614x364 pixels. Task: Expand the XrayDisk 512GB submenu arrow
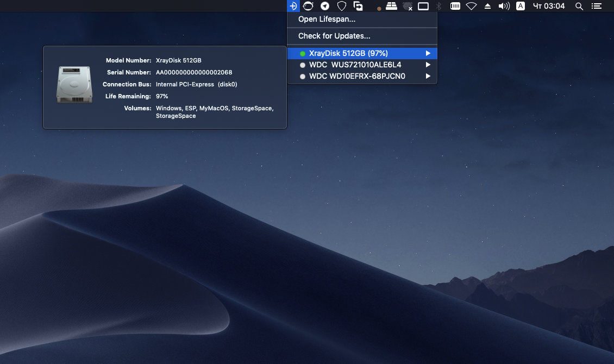coord(428,53)
